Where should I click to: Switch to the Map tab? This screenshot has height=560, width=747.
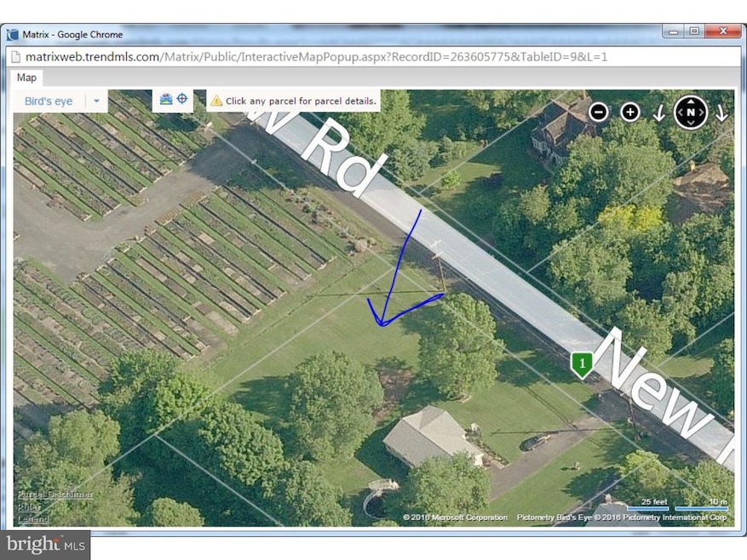pyautogui.click(x=26, y=77)
